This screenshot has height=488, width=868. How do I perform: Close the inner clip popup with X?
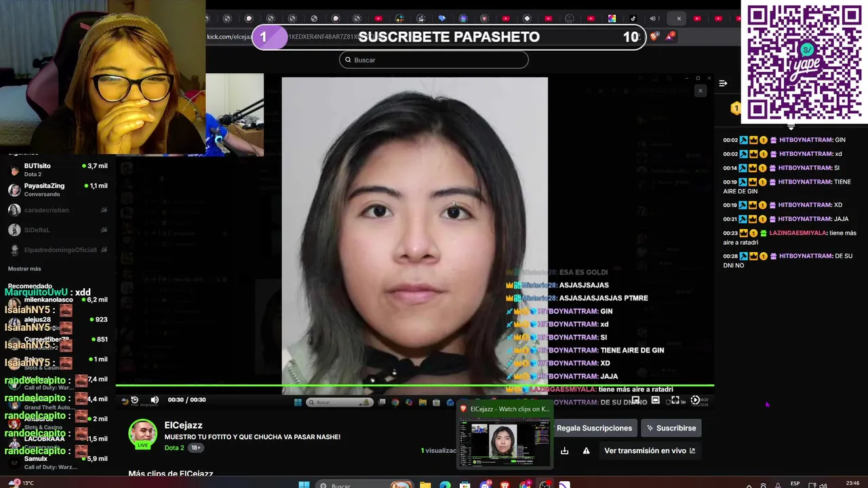click(701, 90)
